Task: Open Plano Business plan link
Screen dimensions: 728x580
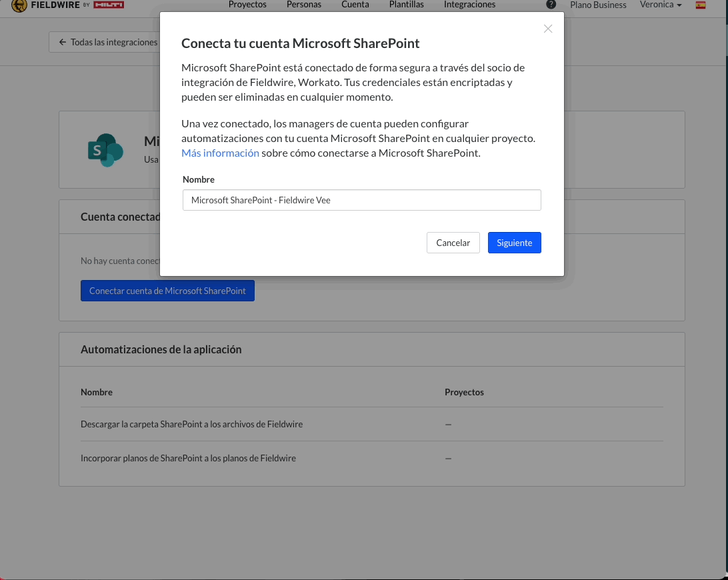Action: 598,5
